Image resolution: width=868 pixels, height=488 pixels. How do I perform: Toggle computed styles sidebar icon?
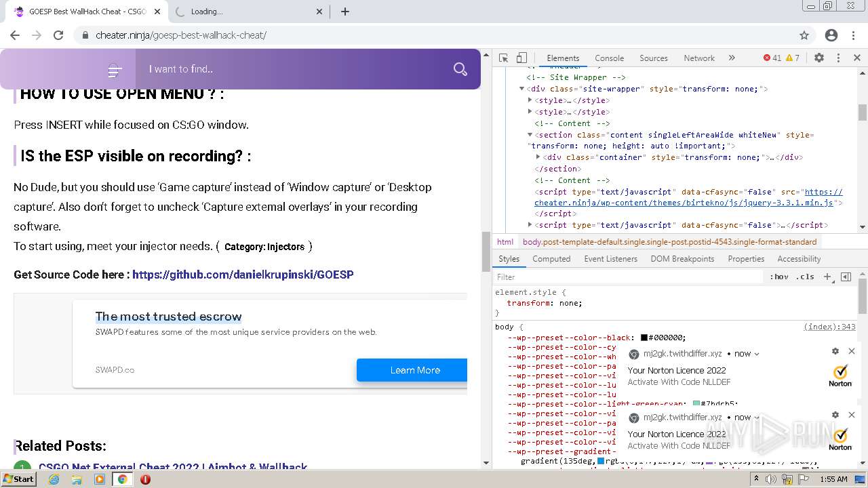(846, 277)
